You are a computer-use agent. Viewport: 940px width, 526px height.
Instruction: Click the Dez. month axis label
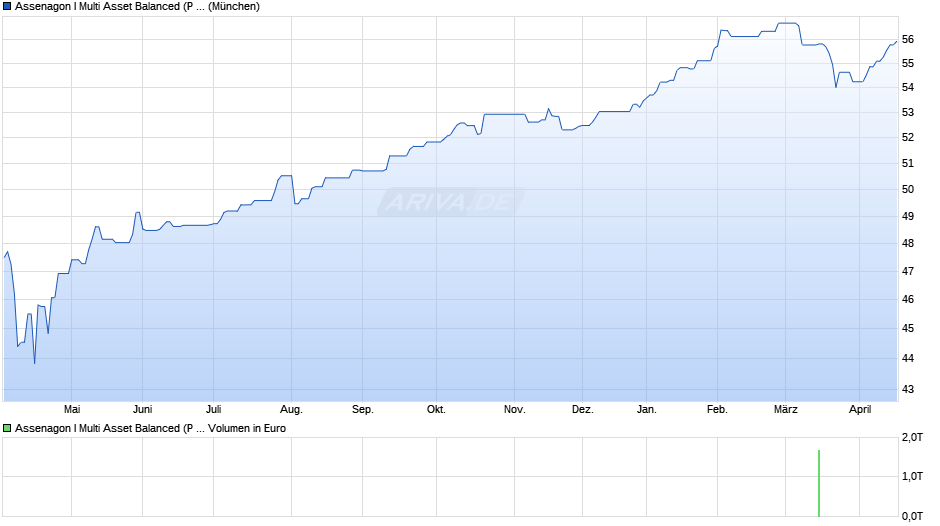[x=583, y=409]
